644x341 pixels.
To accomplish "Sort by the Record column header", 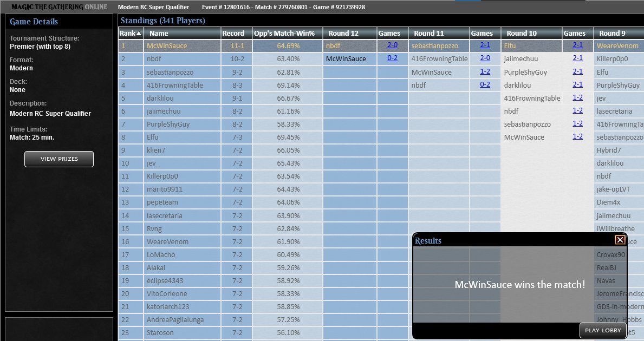I will click(x=236, y=33).
